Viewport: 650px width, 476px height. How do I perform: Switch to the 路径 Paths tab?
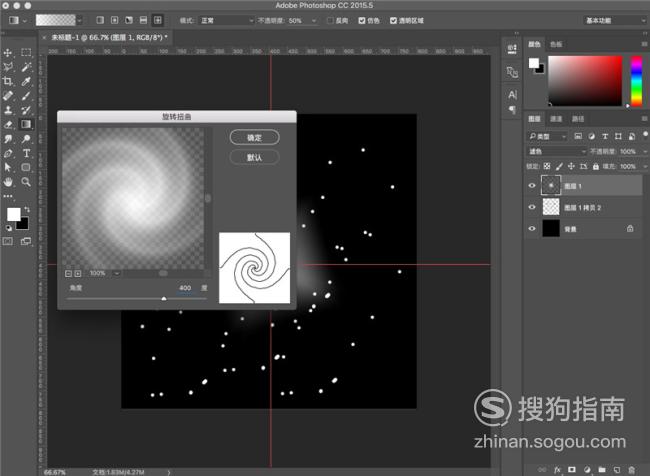click(577, 119)
